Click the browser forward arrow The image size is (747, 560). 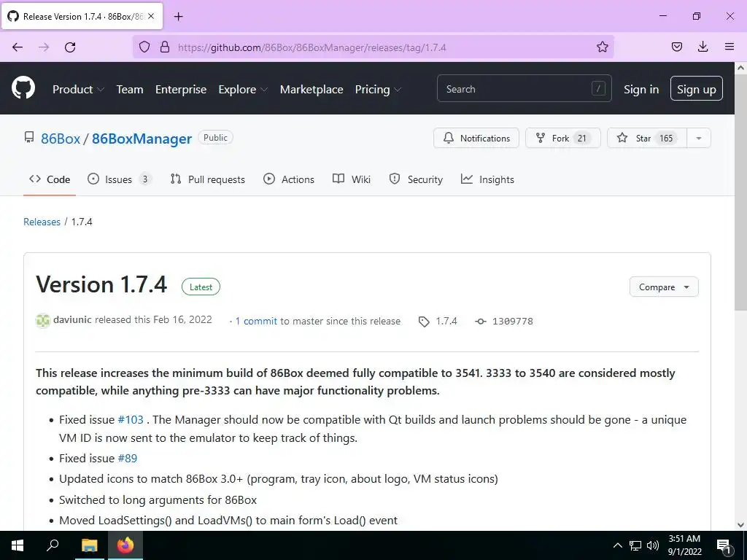(x=44, y=47)
